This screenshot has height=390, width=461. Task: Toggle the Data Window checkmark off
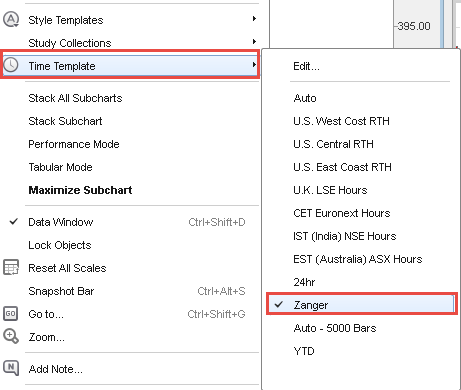pos(13,222)
